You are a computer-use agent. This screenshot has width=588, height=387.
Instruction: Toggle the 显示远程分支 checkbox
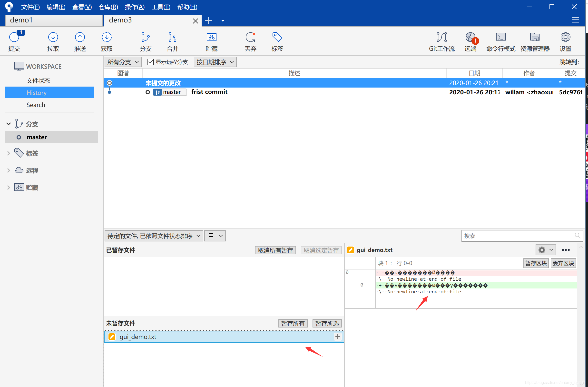(x=150, y=62)
